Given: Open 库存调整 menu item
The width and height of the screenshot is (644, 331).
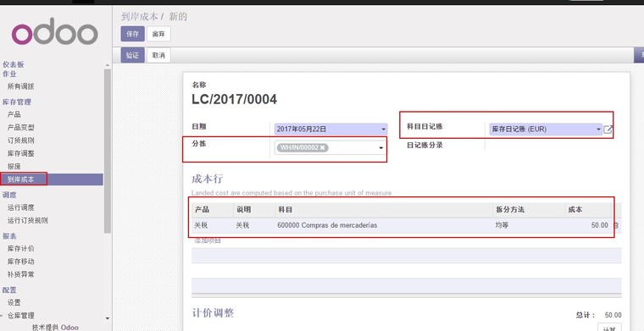Looking at the screenshot, I should pyautogui.click(x=21, y=153).
